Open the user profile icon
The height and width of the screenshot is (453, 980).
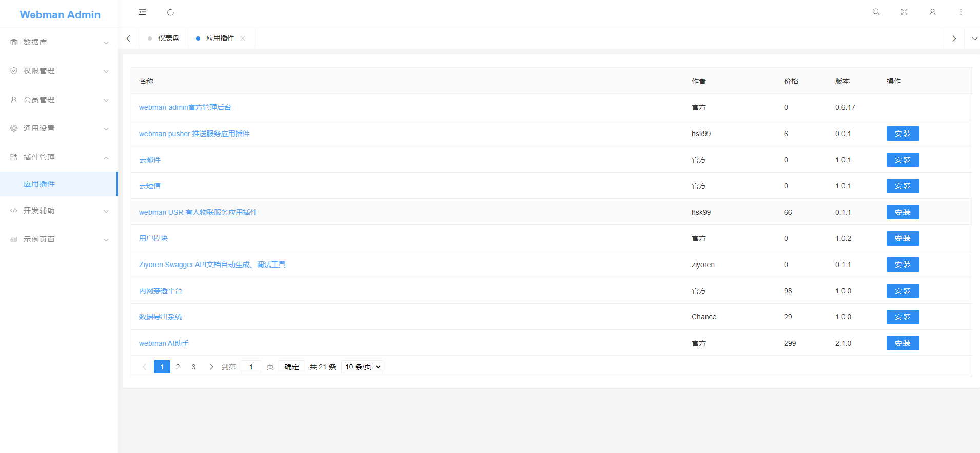coord(933,12)
